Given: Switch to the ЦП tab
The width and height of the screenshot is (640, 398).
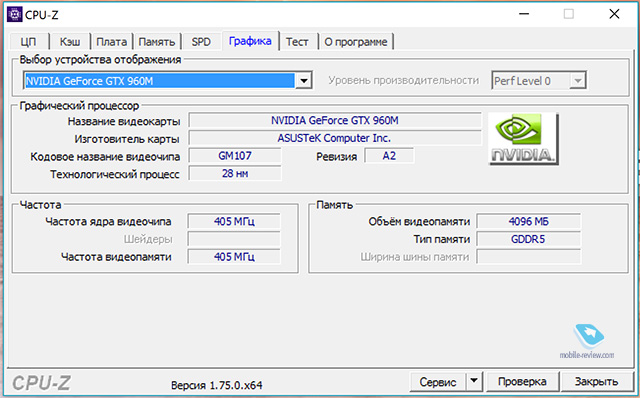Looking at the screenshot, I should [x=28, y=42].
